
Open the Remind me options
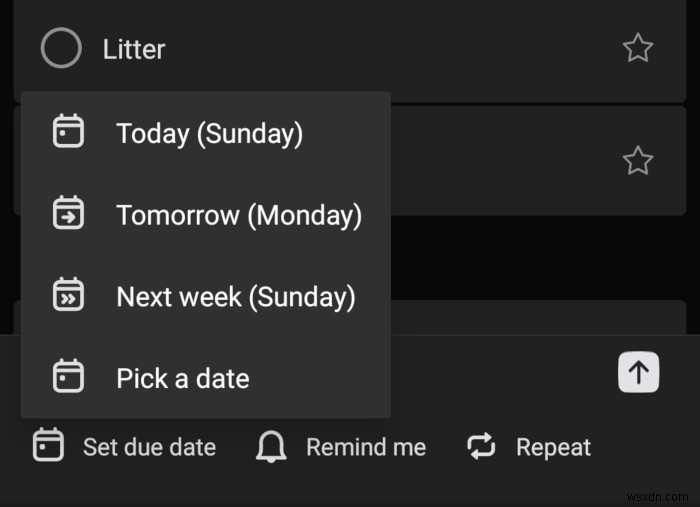coord(341,447)
